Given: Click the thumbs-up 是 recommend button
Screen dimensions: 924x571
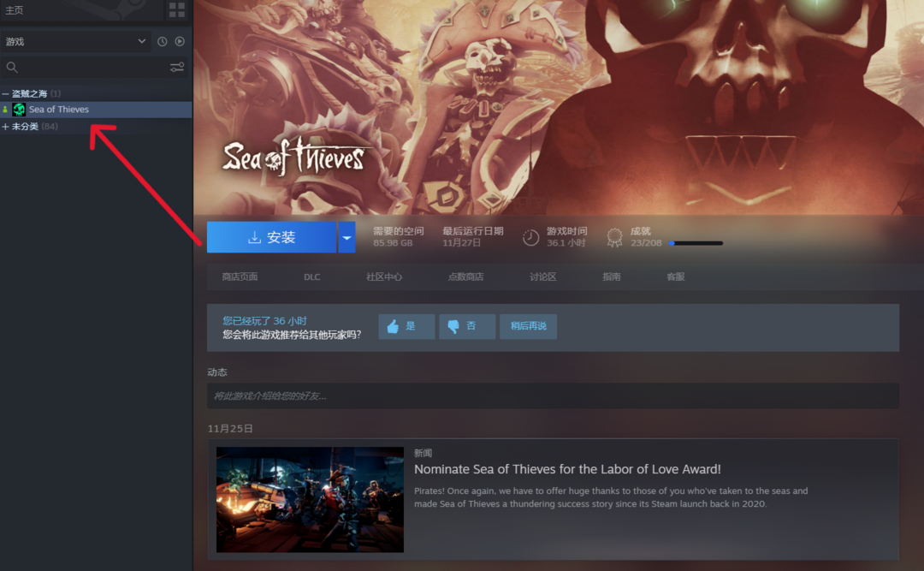Looking at the screenshot, I should point(406,326).
